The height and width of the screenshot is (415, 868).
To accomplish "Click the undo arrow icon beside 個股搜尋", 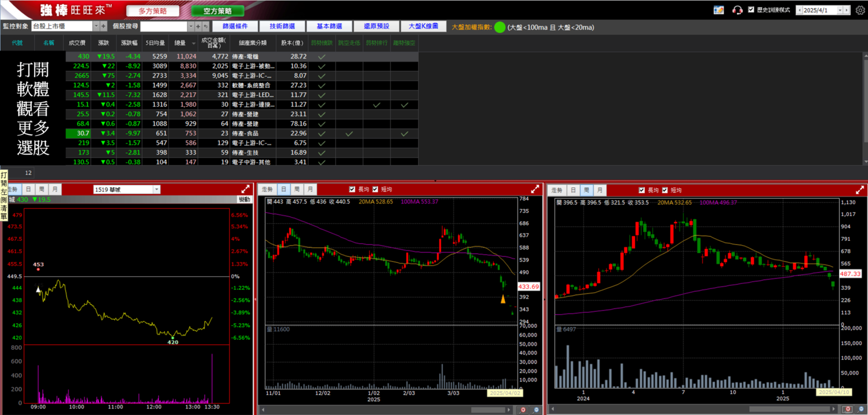I will point(205,26).
